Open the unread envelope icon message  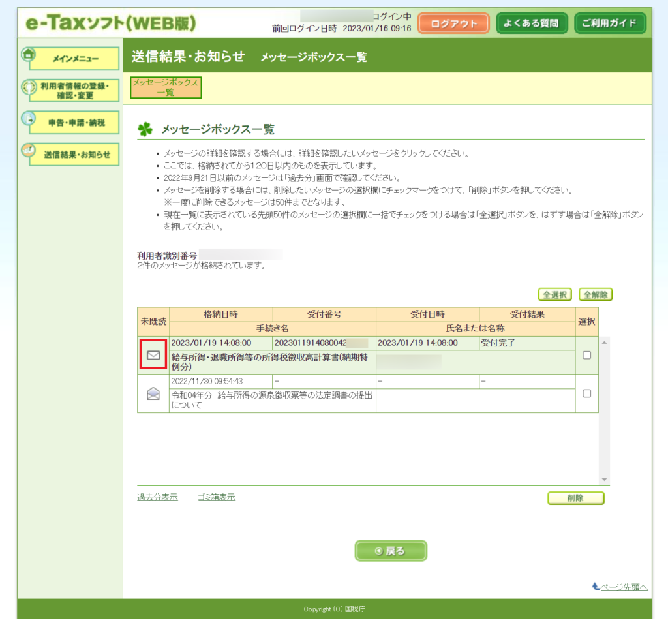tap(153, 355)
